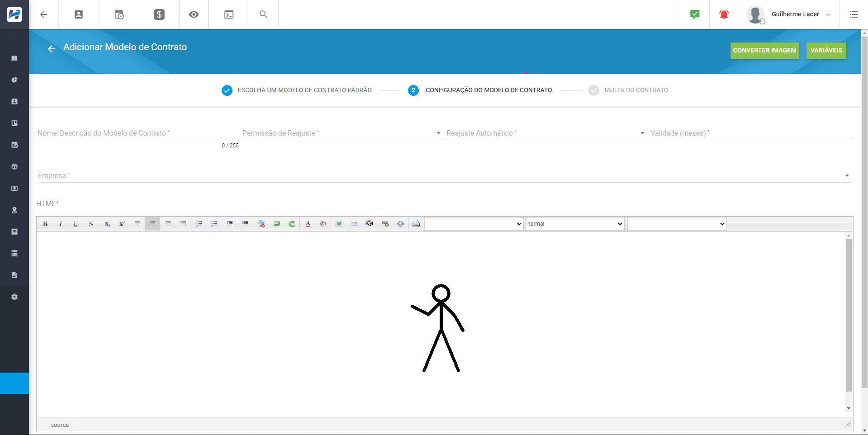Image resolution: width=868 pixels, height=435 pixels.
Task: Go to step Multa do contrato
Action: coord(628,90)
